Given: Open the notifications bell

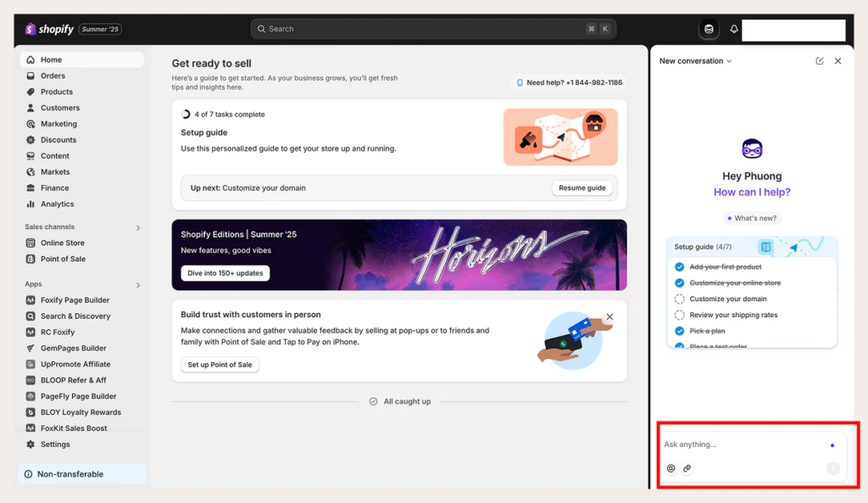Looking at the screenshot, I should (x=734, y=29).
